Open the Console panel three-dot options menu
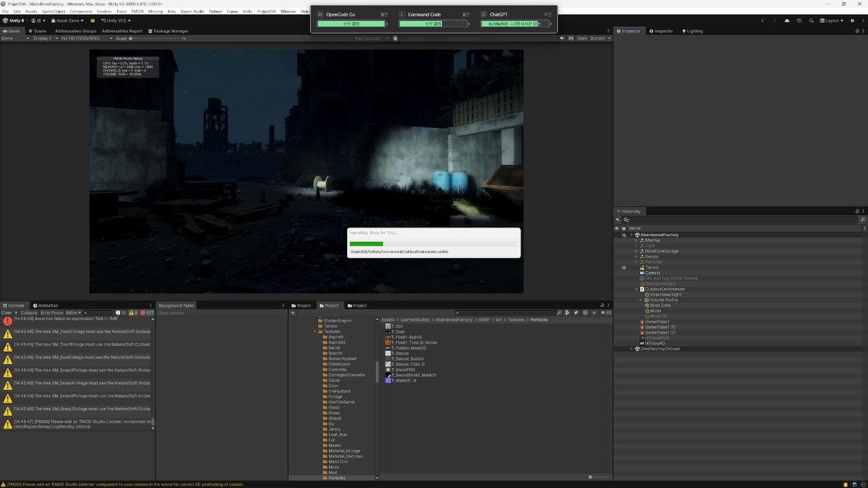 pyautogui.click(x=151, y=306)
